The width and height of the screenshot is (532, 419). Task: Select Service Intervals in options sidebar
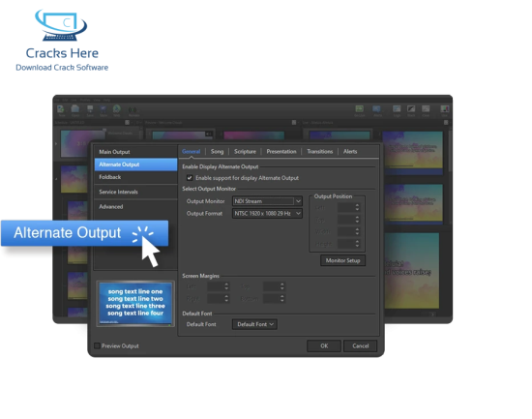click(135, 192)
